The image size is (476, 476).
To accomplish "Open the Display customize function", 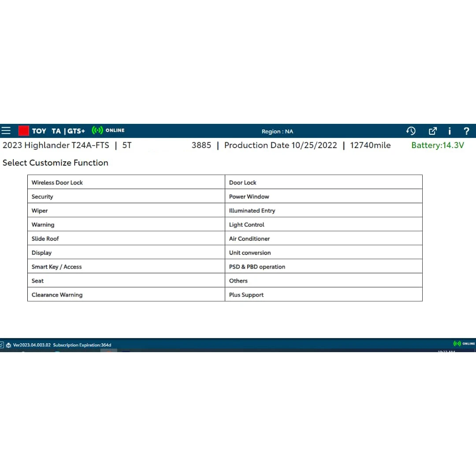I will [126, 252].
